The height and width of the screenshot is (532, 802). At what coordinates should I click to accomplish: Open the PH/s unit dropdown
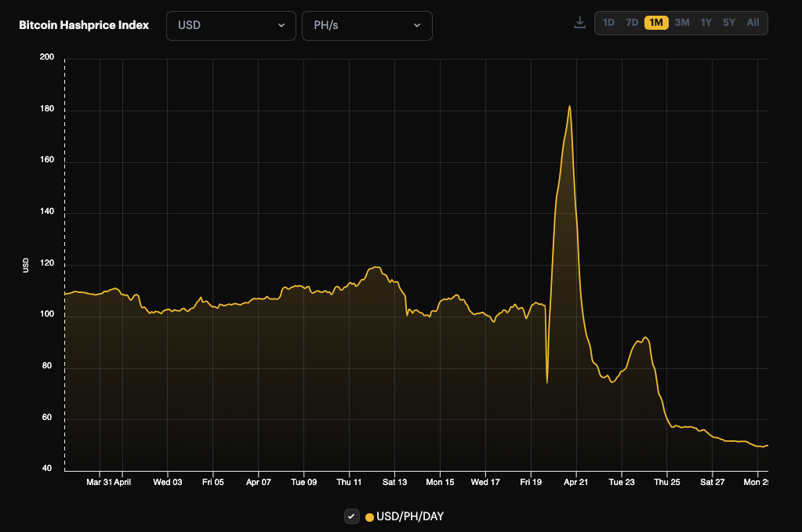pyautogui.click(x=367, y=25)
